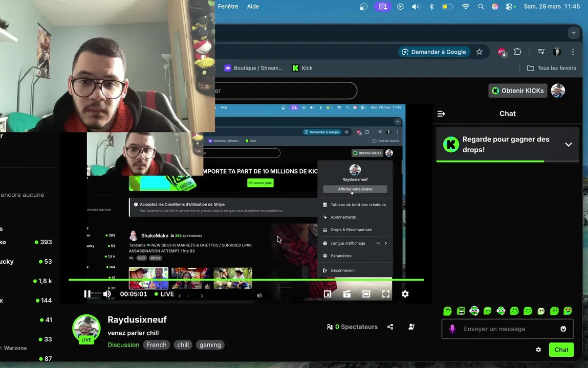Image resolution: width=588 pixels, height=368 pixels.
Task: Open stream player settings gear
Action: pyautogui.click(x=405, y=294)
